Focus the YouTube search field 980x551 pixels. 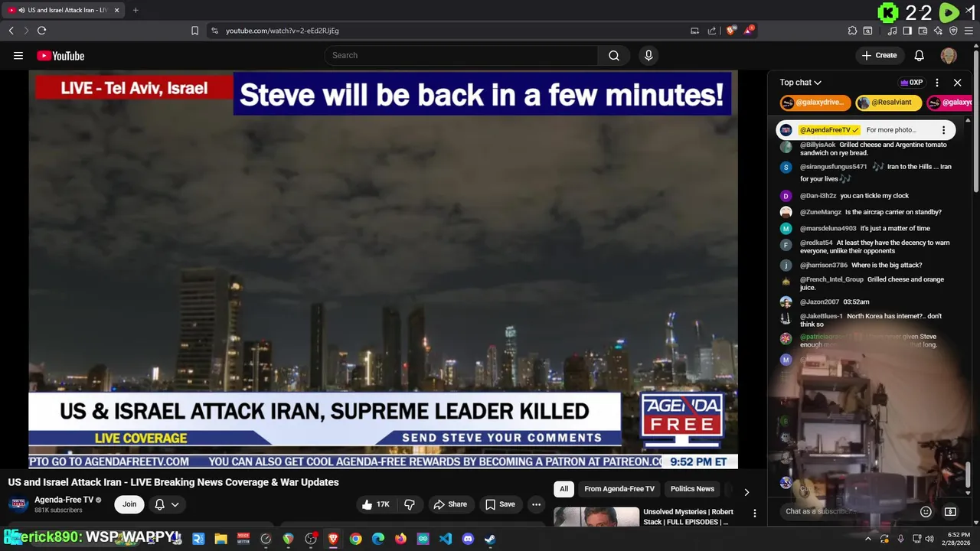pos(462,55)
